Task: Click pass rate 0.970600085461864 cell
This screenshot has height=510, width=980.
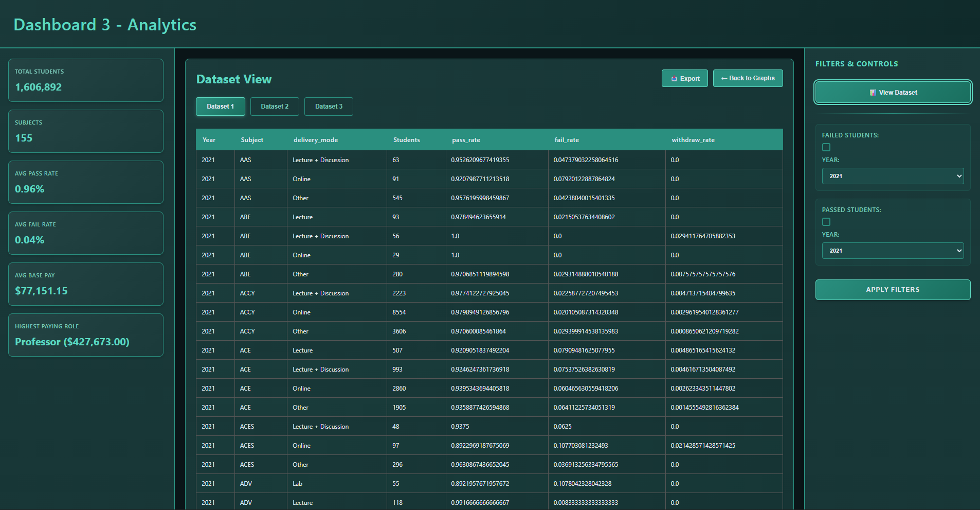Action: click(x=497, y=331)
